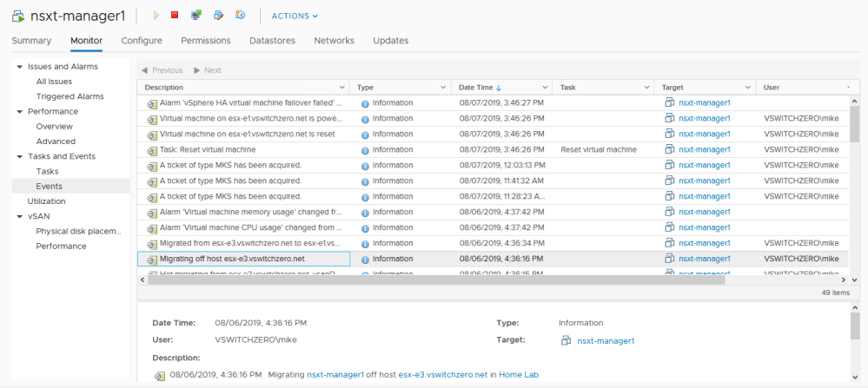Screen dimensions: 868x388
Task: Open Type column filter dropdown
Action: point(443,88)
